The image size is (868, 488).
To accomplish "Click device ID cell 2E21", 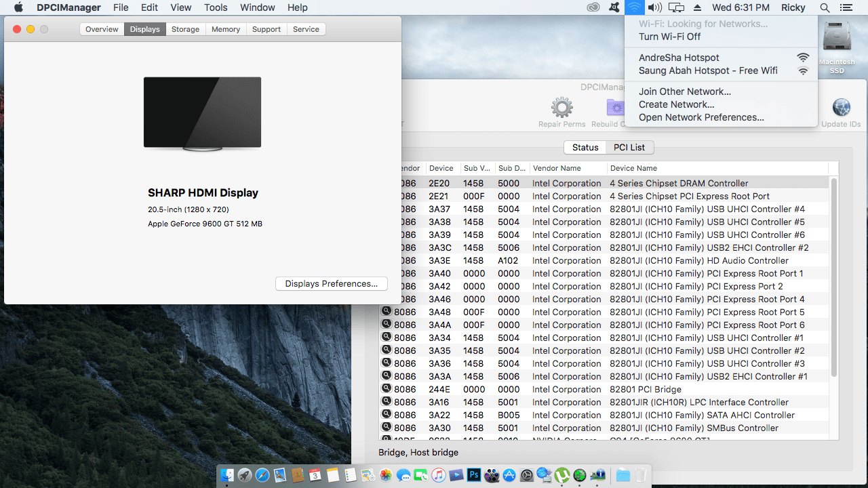I will coord(439,196).
